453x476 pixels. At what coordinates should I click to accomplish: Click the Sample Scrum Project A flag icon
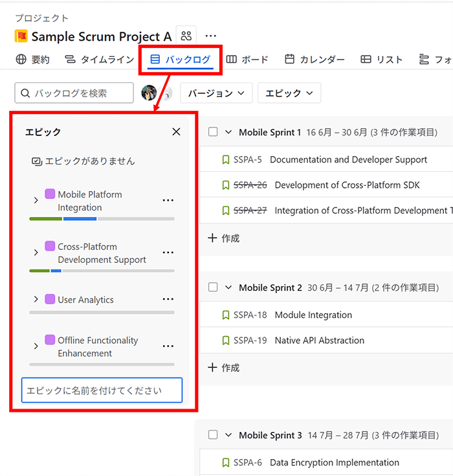pyautogui.click(x=21, y=36)
